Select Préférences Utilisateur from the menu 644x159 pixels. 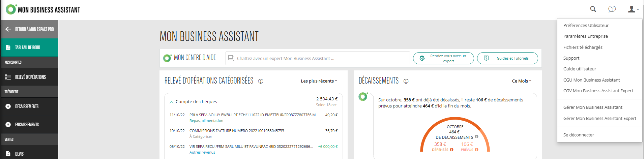[586, 25]
